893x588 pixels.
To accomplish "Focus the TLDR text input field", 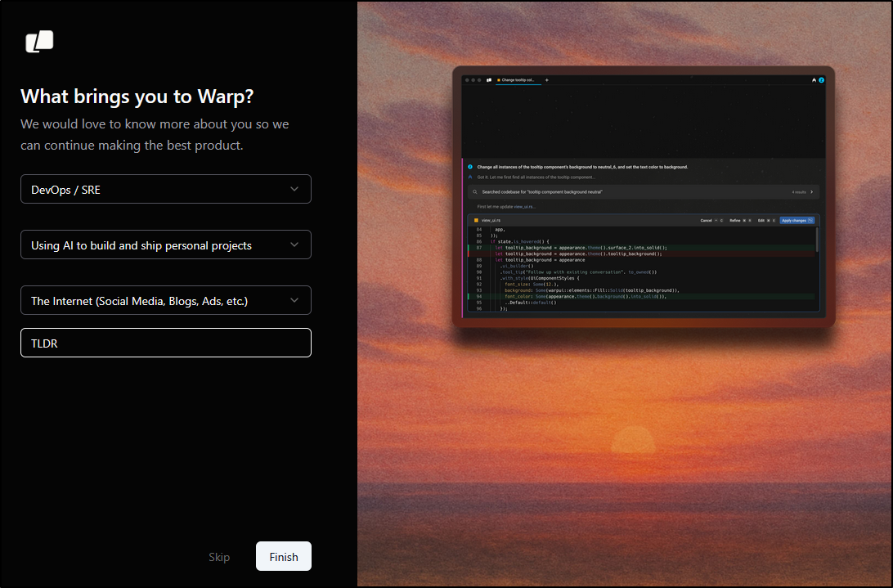I will (x=165, y=343).
